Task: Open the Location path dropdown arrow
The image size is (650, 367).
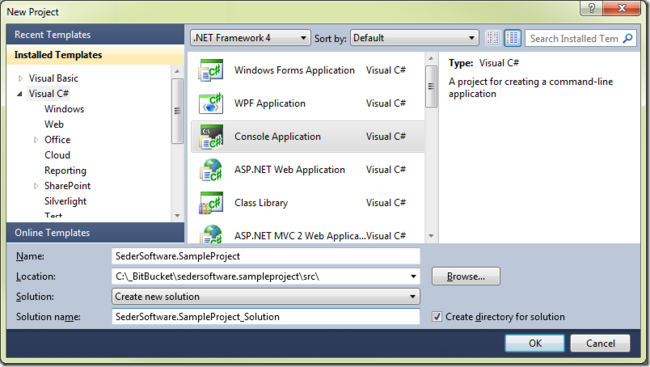Action: pos(413,277)
